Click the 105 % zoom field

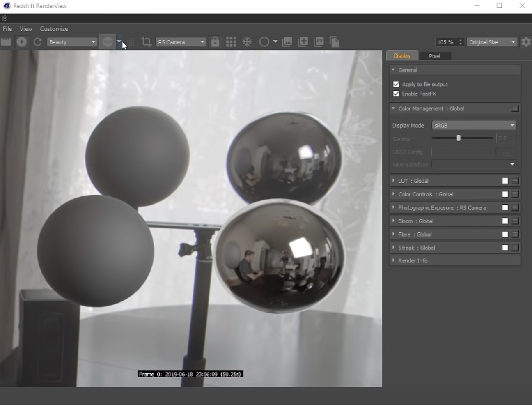(x=446, y=42)
